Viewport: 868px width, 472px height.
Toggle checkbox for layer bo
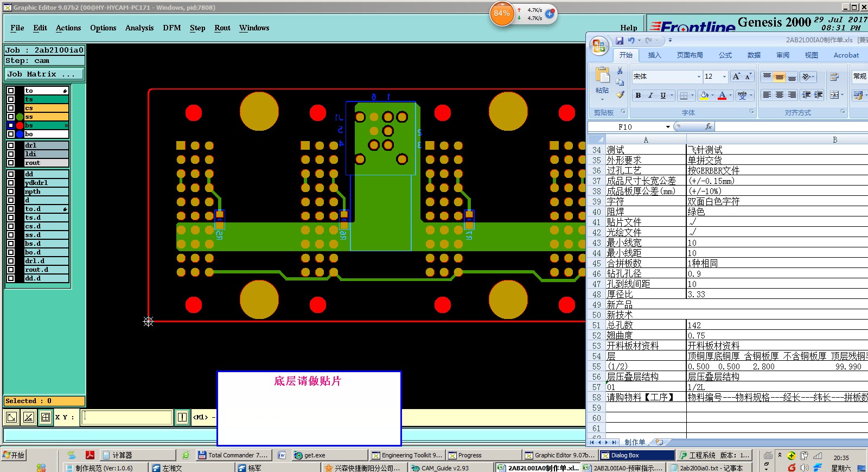pyautogui.click(x=11, y=134)
